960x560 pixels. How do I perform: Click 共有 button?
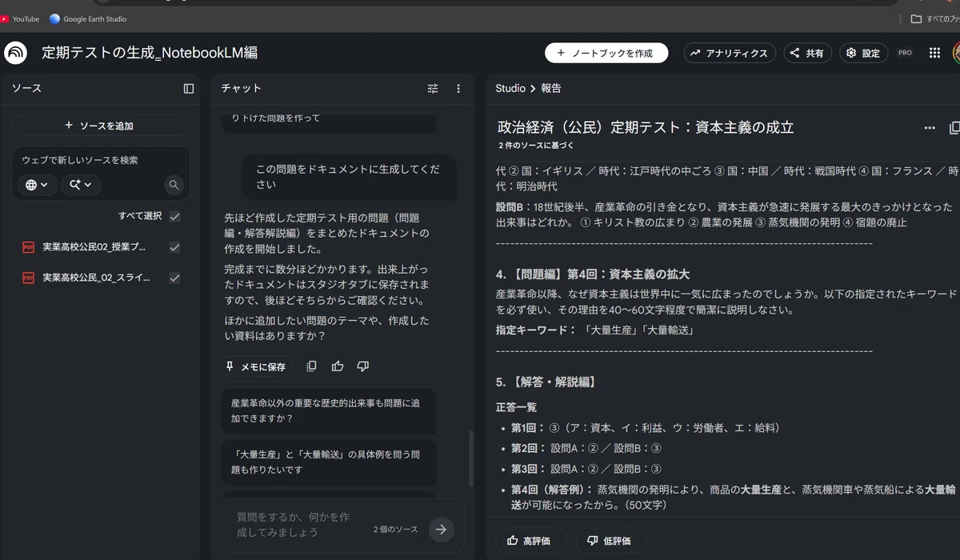(x=807, y=53)
